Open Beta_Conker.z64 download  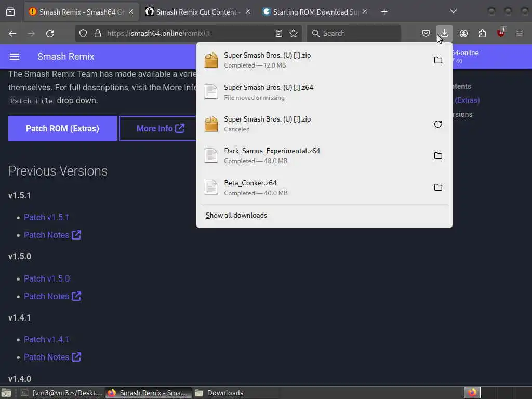(x=314, y=187)
